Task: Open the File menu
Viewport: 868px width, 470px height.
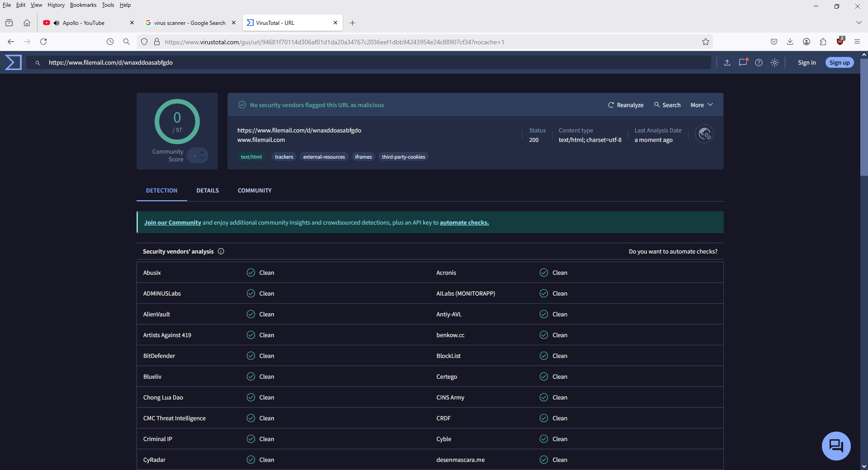Action: coord(7,5)
